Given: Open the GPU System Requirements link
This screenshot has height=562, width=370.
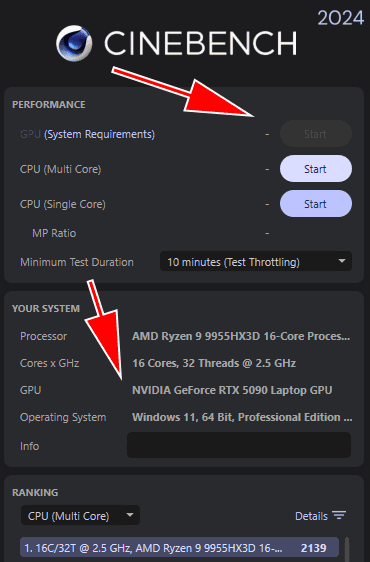Looking at the screenshot, I should pos(99,134).
